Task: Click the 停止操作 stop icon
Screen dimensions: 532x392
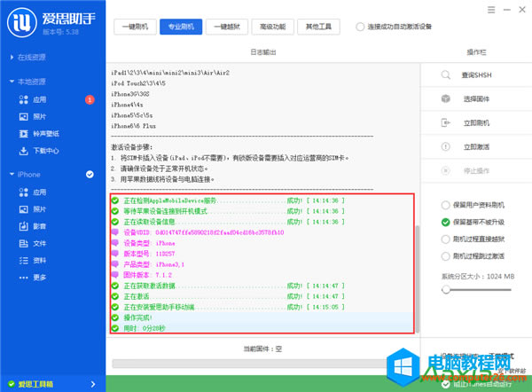Action: [445, 170]
